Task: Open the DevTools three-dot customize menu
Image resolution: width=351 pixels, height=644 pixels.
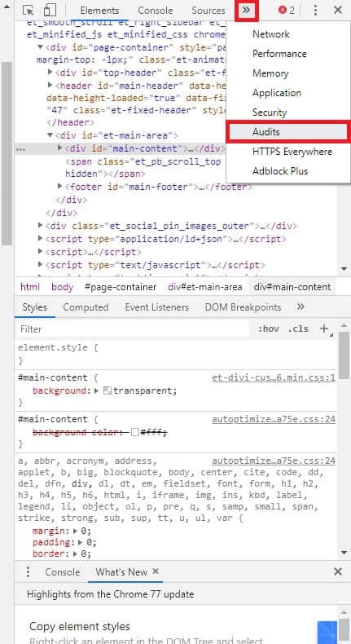Action: pyautogui.click(x=315, y=10)
